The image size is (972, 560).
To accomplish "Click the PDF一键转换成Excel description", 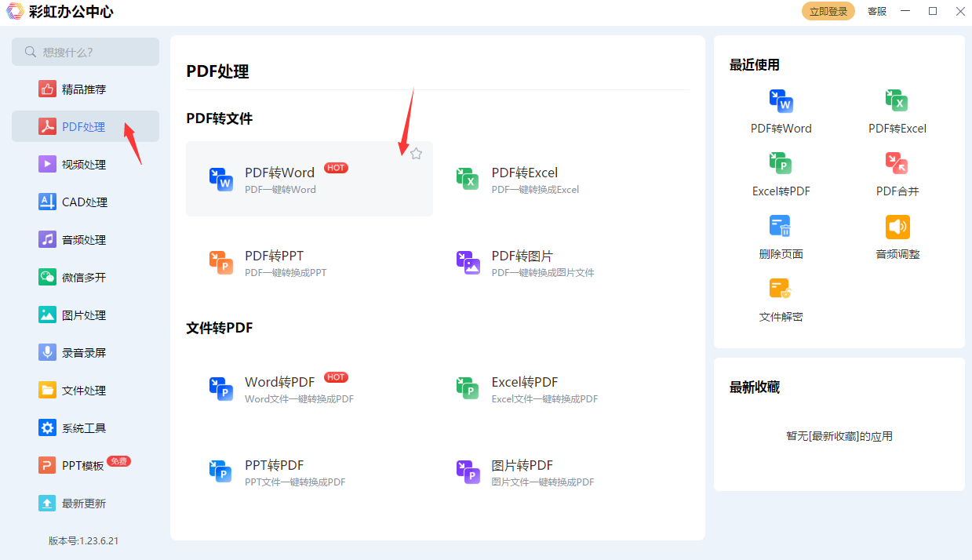I will 535,190.
